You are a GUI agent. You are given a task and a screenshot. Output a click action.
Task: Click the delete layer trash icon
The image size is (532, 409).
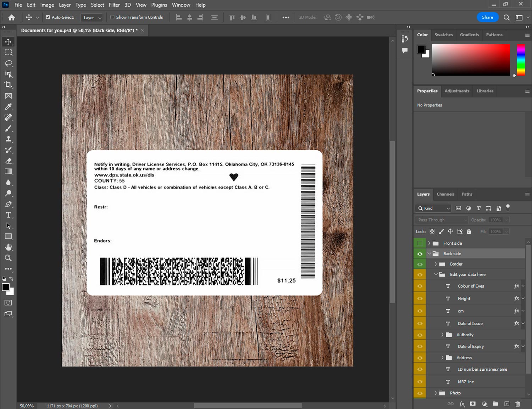(x=517, y=404)
